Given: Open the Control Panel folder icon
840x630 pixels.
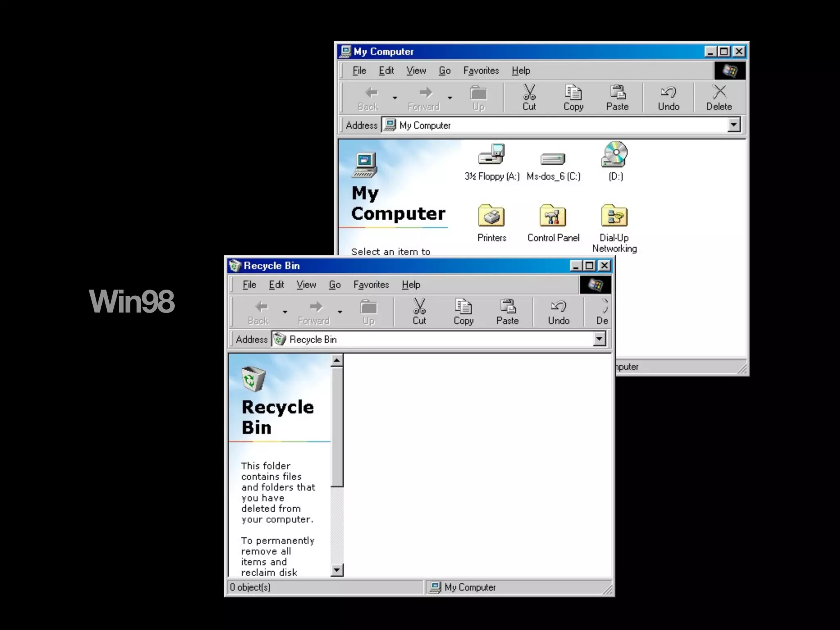Looking at the screenshot, I should pyautogui.click(x=553, y=216).
